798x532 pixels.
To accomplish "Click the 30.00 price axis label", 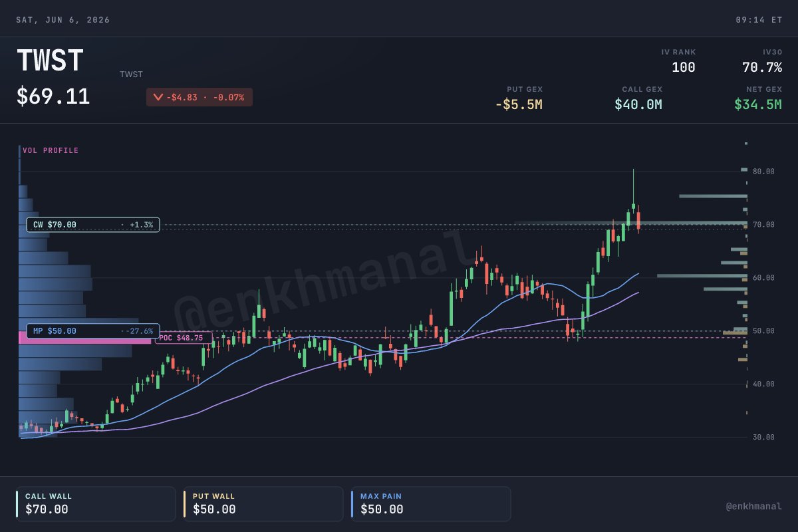I will (763, 438).
